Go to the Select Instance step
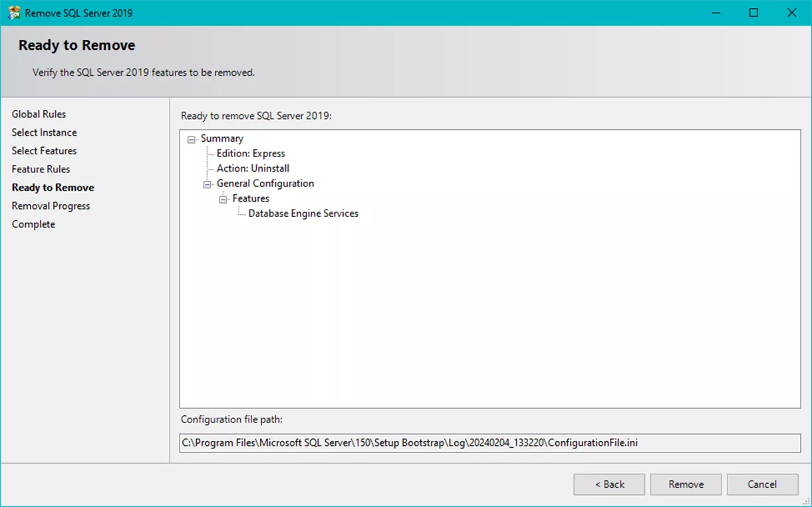Screen dimensions: 812x507 click(44, 132)
